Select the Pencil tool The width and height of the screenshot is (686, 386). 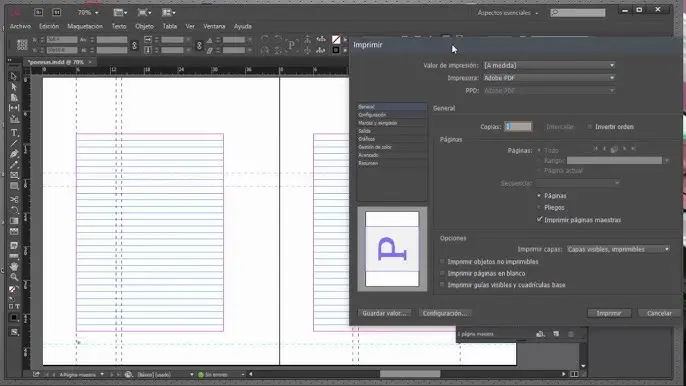[x=14, y=165]
